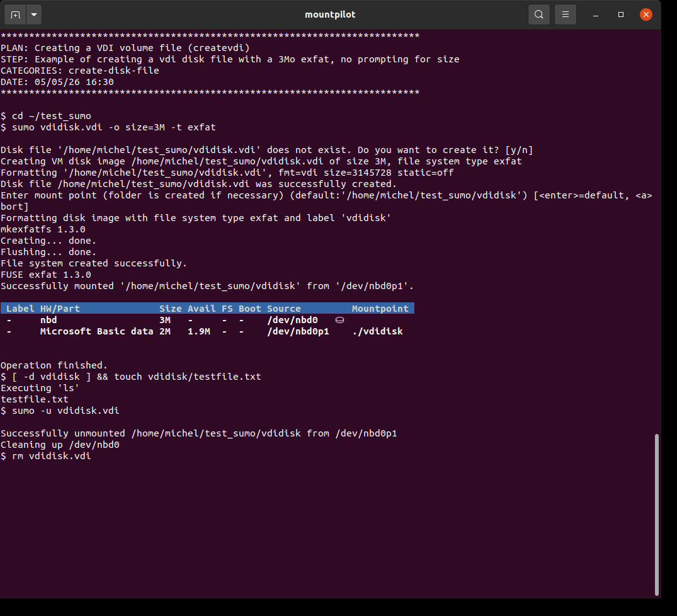This screenshot has height=616, width=677.
Task: Click the 'rm vdidisk.vdi' command
Action: 52,456
